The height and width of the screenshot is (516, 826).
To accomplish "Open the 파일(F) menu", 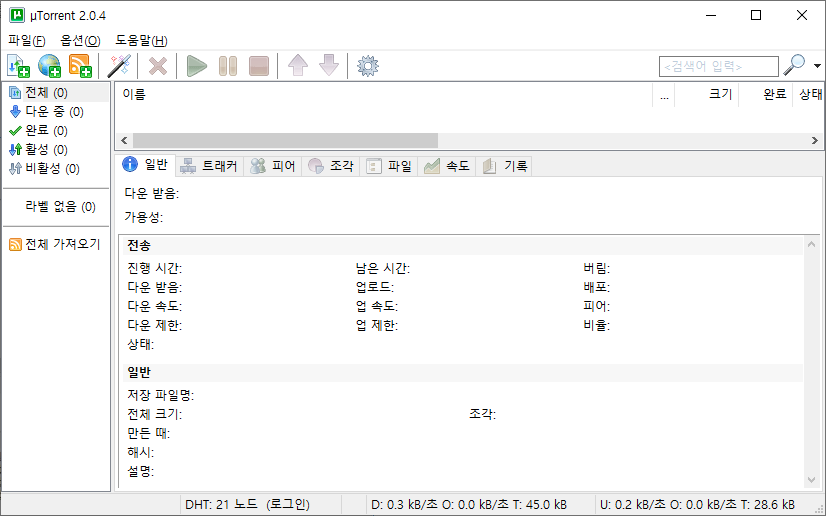I will point(26,41).
